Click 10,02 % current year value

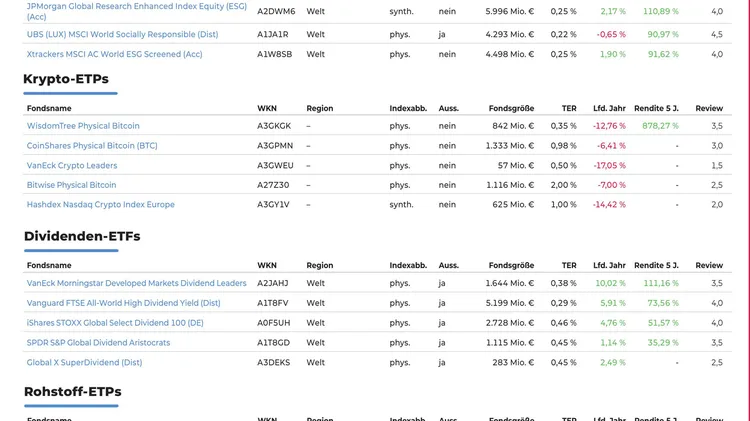[x=610, y=283]
